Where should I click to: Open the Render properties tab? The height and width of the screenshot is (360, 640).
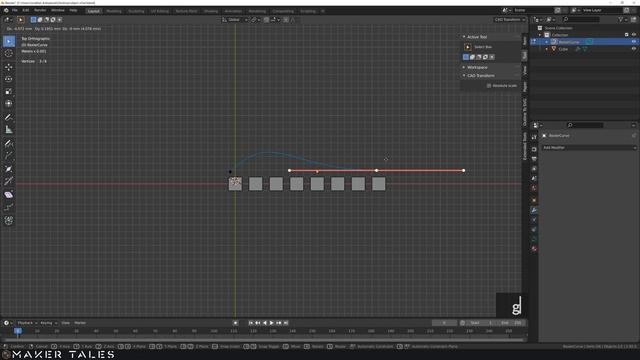click(534, 149)
